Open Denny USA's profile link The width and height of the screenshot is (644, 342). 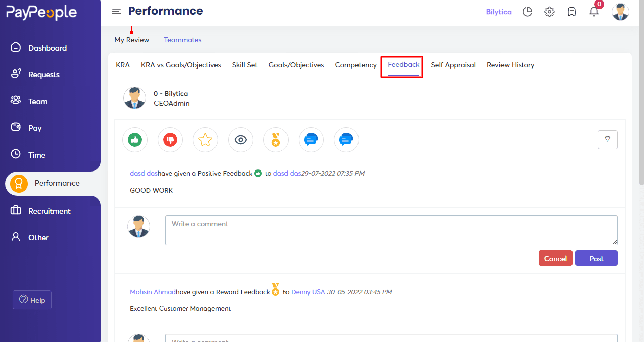(308, 292)
